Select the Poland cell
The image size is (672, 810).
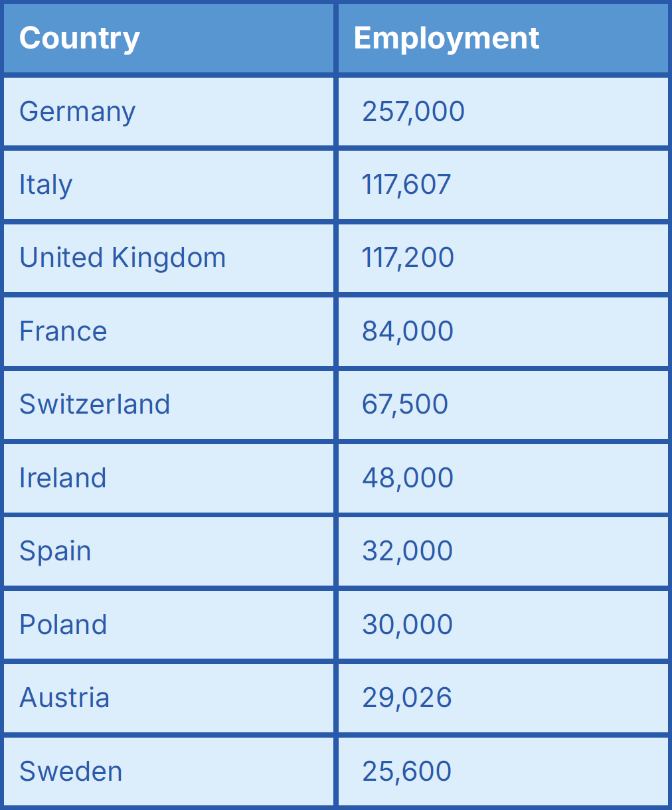pos(63,625)
